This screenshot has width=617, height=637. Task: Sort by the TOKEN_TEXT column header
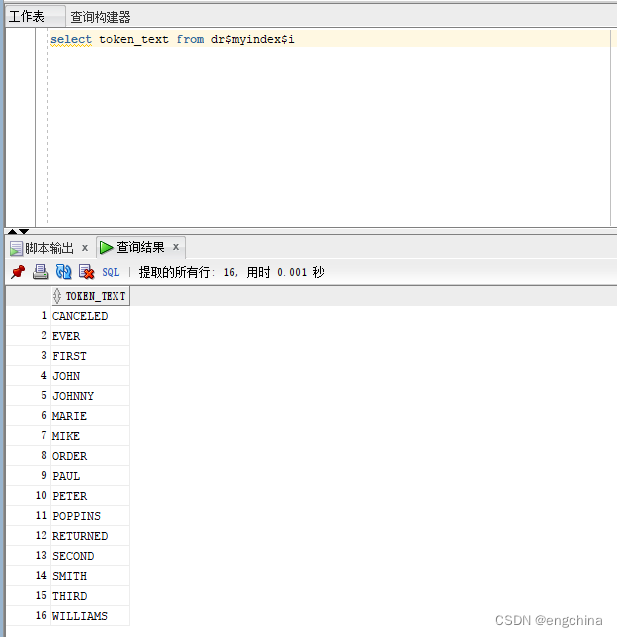[90, 296]
